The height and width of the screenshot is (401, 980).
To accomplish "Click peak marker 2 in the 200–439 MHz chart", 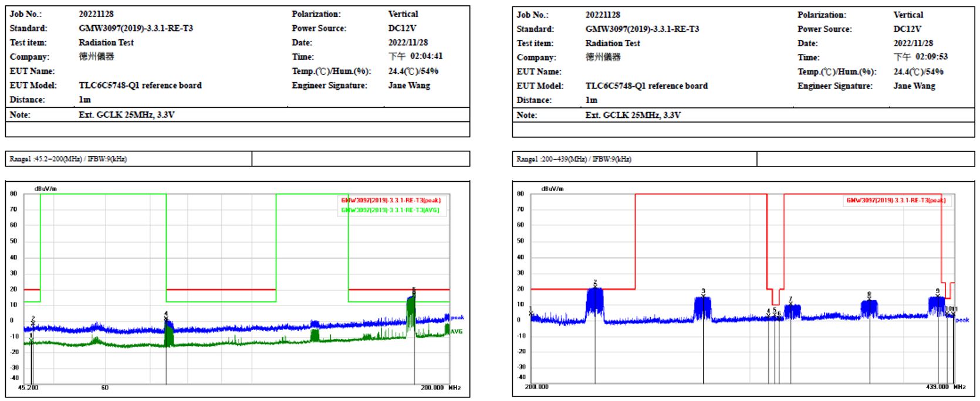I will point(595,283).
